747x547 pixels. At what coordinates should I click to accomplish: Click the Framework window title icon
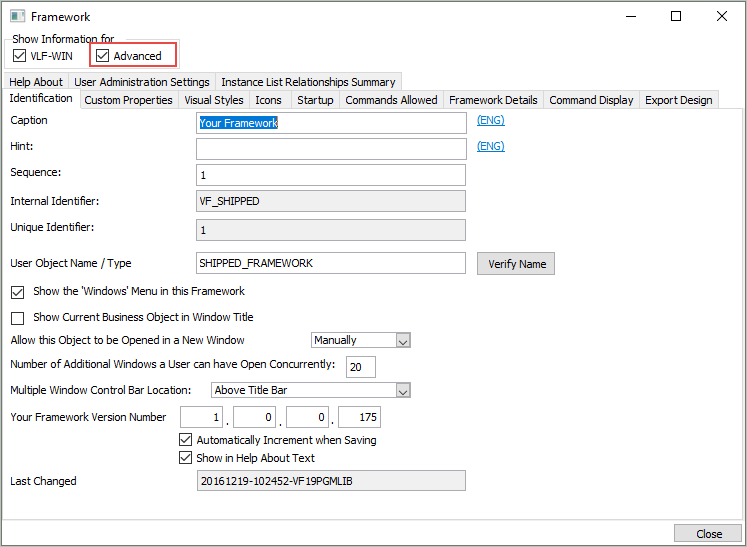point(17,16)
